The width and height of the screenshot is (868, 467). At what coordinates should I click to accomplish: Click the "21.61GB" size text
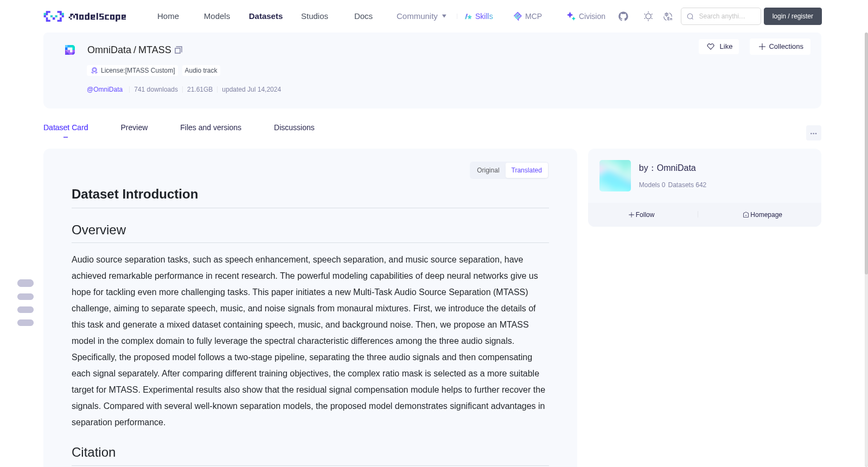200,89
